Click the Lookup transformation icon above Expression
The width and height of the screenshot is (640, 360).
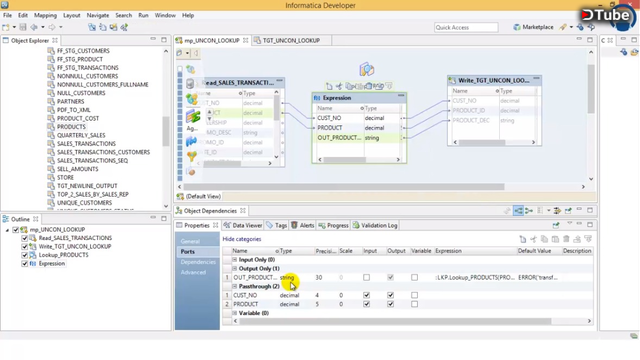[367, 69]
